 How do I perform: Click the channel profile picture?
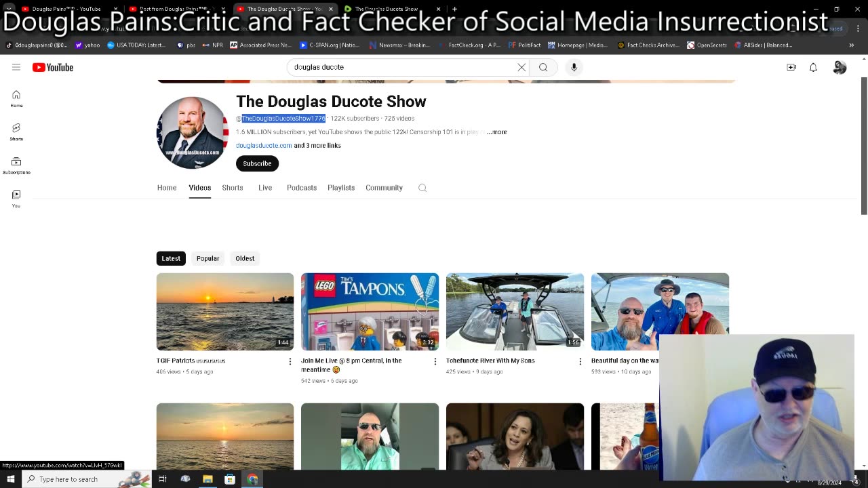click(193, 132)
